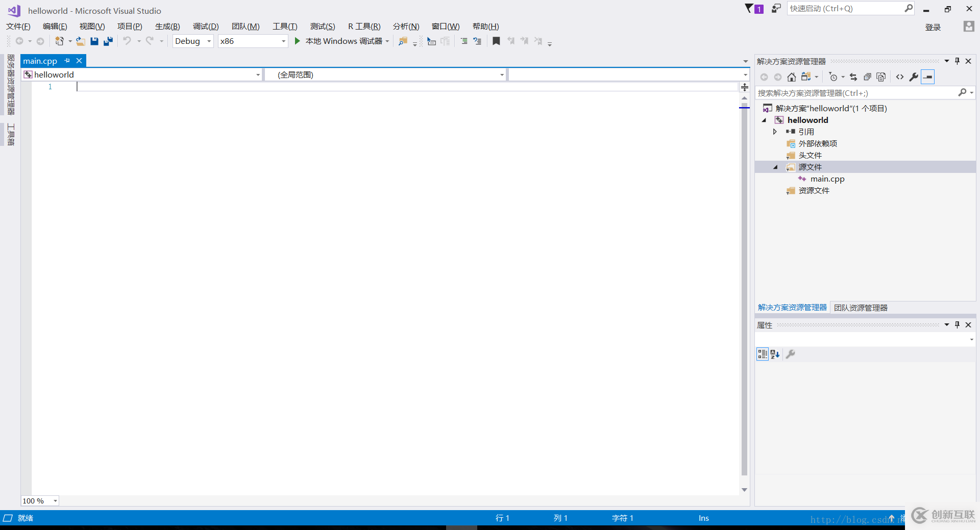Click the notifications flag icon
Viewport: 980px width, 530px height.
coord(749,9)
